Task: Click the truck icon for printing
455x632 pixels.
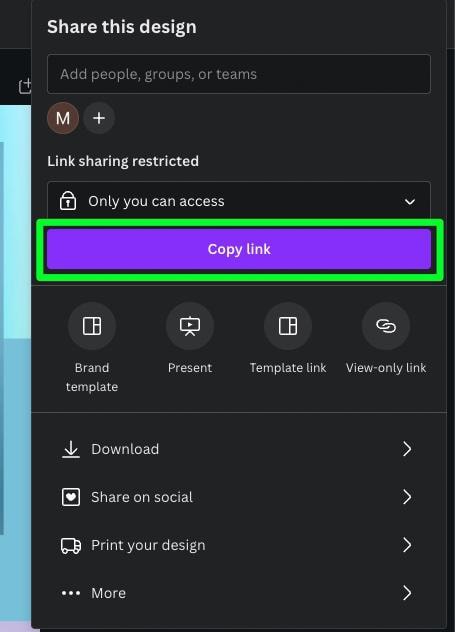Action: [x=71, y=545]
